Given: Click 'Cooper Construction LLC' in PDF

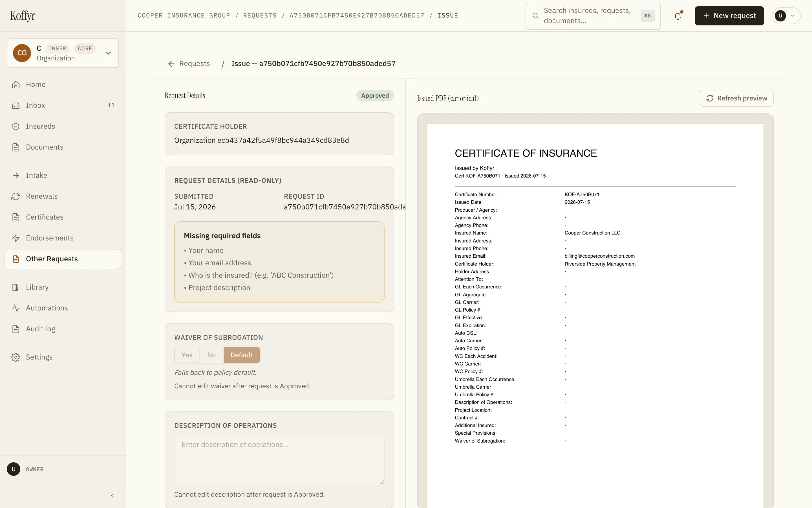Looking at the screenshot, I should click(x=592, y=233).
